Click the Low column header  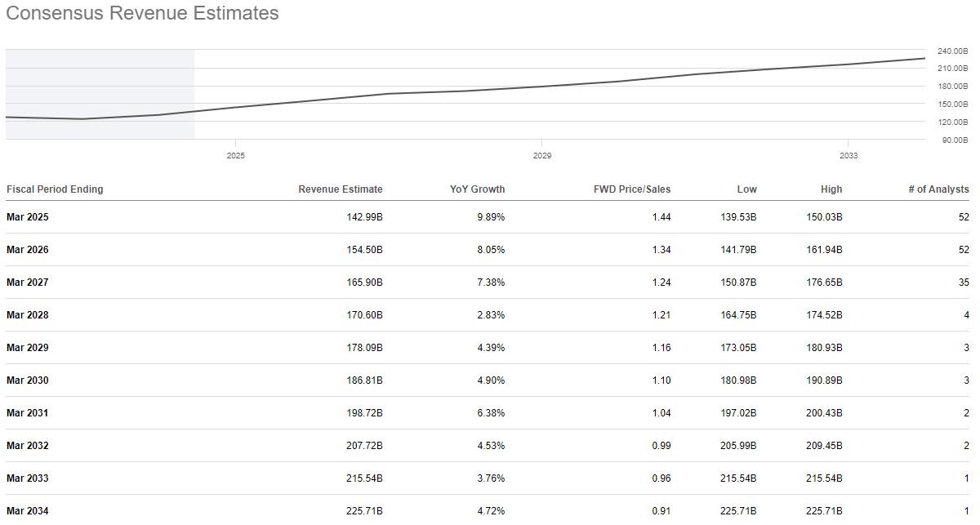coord(746,189)
